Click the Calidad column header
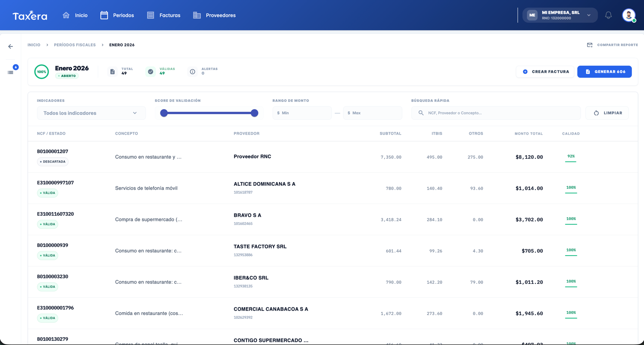 click(x=571, y=133)
